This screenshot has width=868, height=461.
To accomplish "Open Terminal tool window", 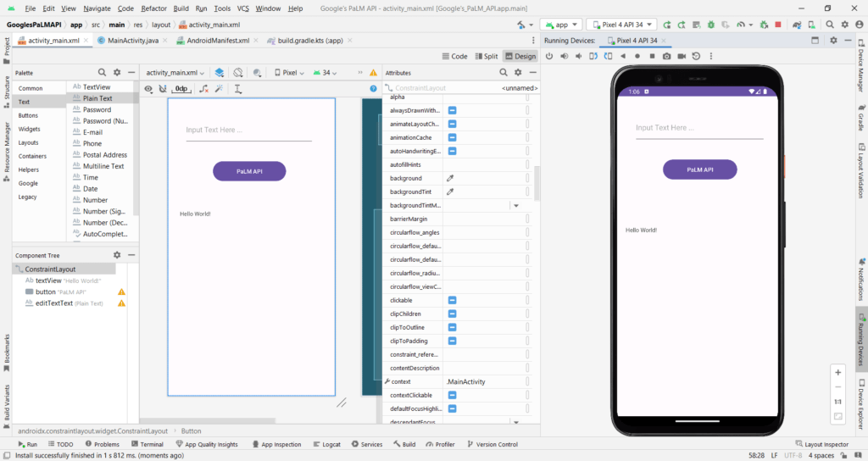I will pyautogui.click(x=147, y=444).
